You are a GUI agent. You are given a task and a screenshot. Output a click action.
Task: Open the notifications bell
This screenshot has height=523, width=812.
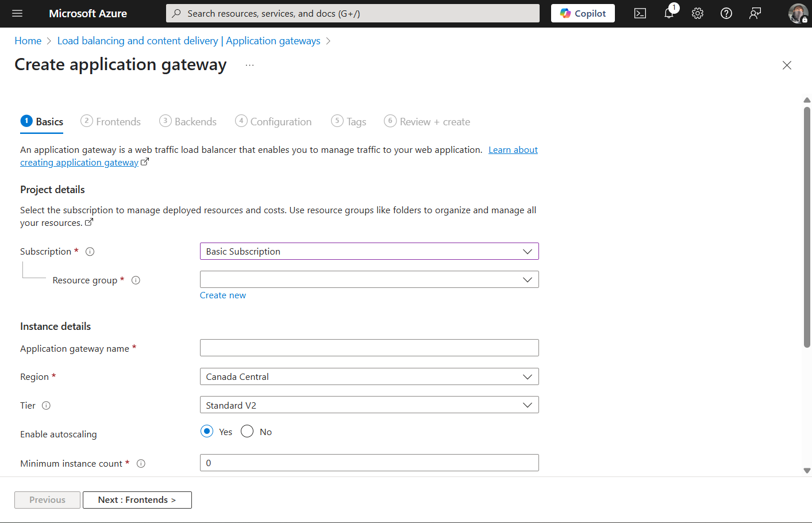click(669, 13)
